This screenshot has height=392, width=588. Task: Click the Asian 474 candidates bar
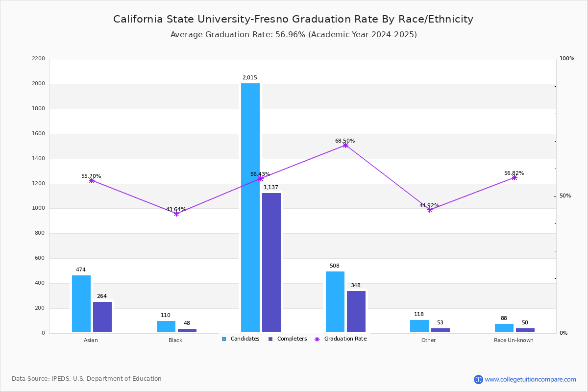[81, 304]
